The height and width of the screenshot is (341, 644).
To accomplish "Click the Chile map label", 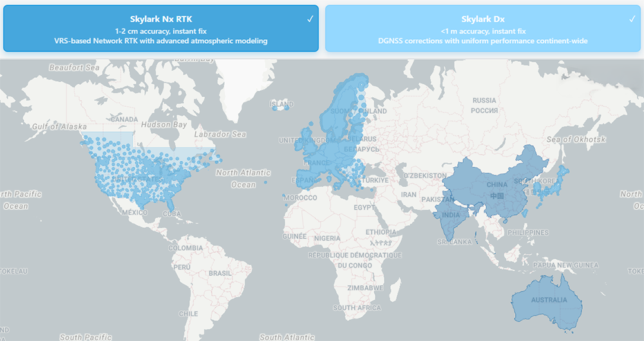I will 189,314.
